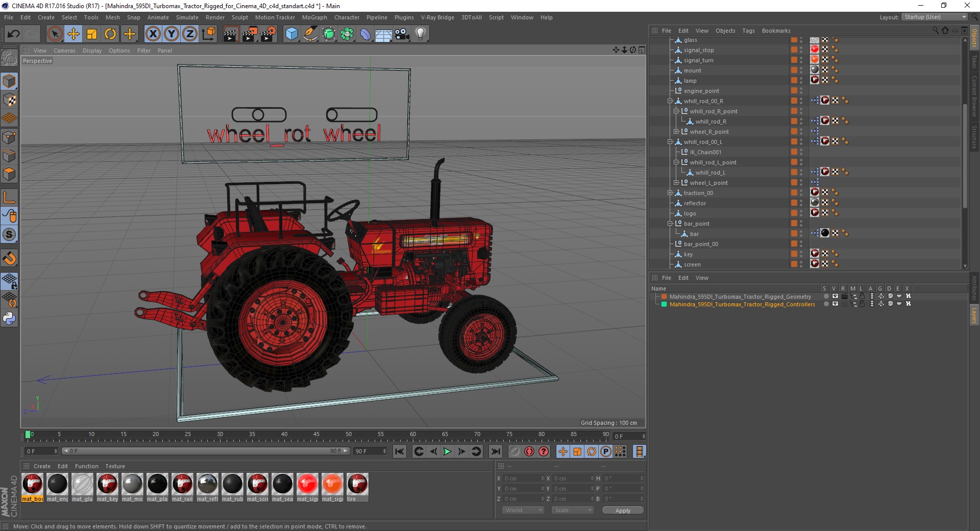The height and width of the screenshot is (531, 980).
Task: Collapse the whill_rod_00_L tree node
Action: 670,142
